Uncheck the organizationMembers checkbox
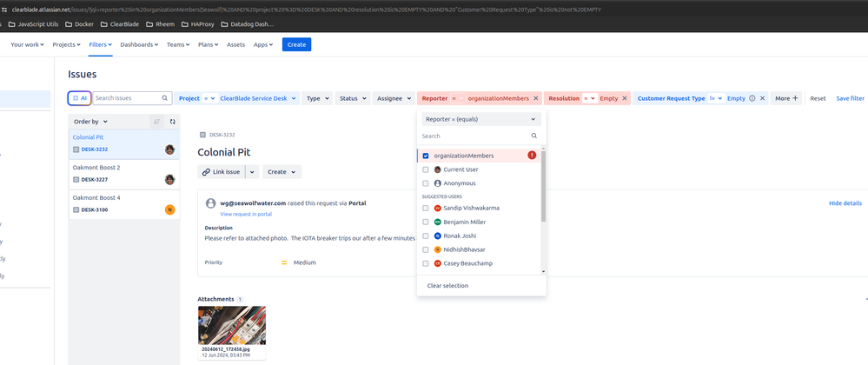 426,156
